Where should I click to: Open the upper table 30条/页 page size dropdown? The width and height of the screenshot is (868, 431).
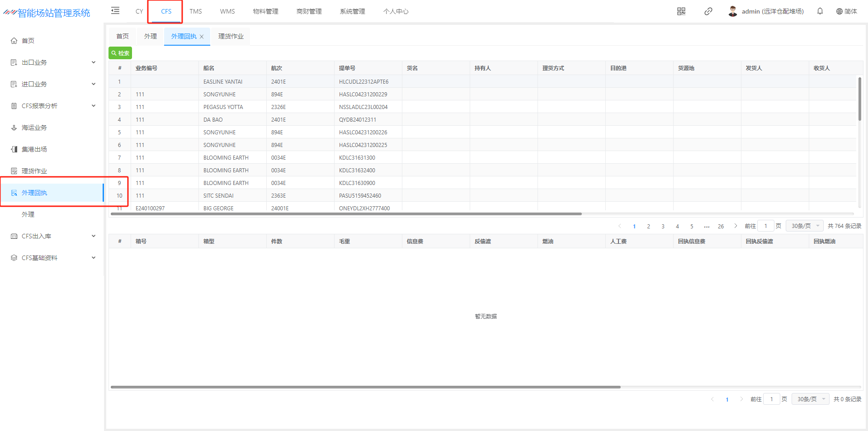tap(804, 226)
